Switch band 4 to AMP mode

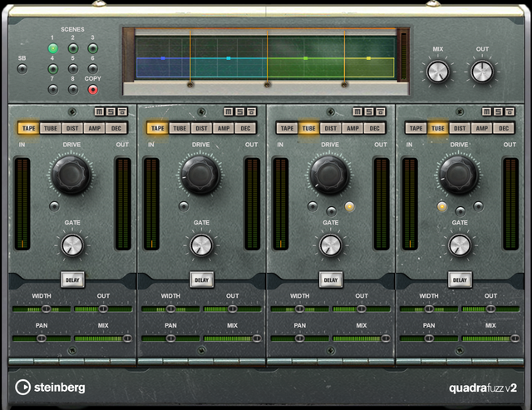coord(482,128)
